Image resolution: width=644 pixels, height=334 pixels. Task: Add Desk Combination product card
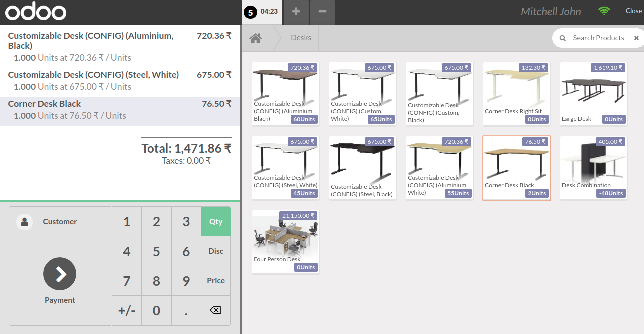pyautogui.click(x=593, y=168)
